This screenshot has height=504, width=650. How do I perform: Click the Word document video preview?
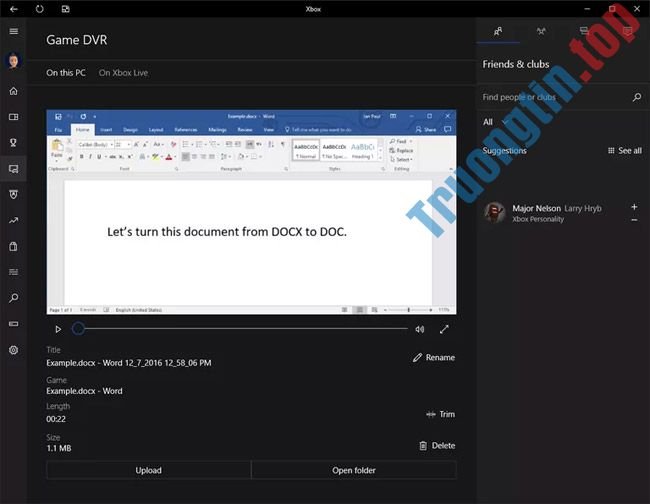(x=251, y=212)
